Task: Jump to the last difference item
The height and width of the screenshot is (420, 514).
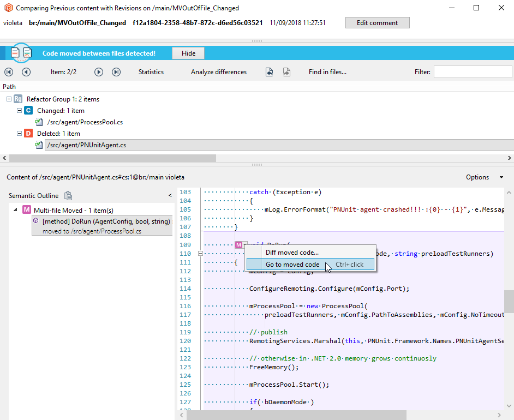Action: click(116, 71)
